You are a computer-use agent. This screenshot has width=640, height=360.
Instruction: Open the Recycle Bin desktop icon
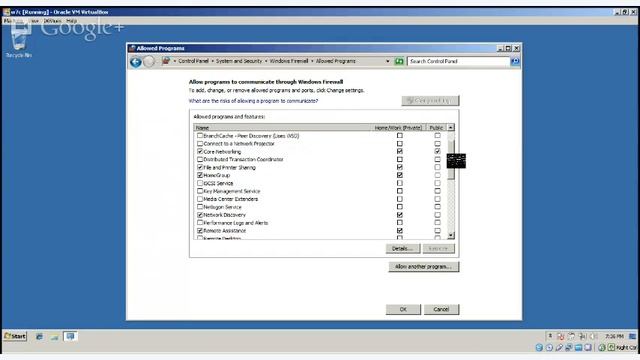click(x=18, y=40)
